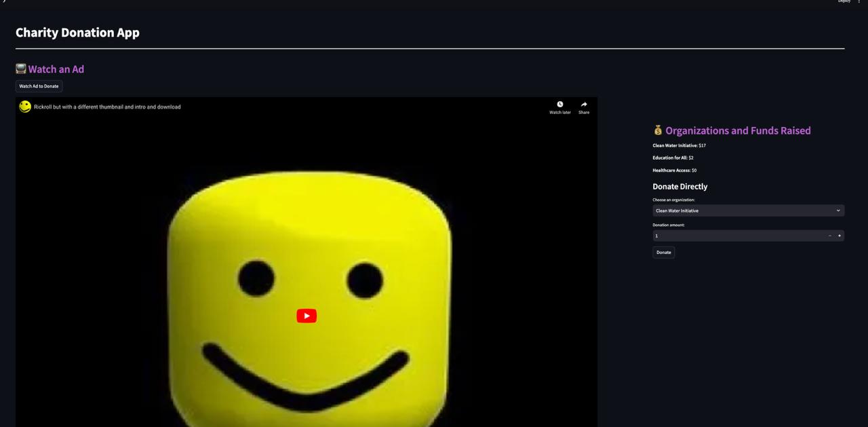This screenshot has height=427, width=868.
Task: Play the YouTube video with red play button
Action: 307,316
